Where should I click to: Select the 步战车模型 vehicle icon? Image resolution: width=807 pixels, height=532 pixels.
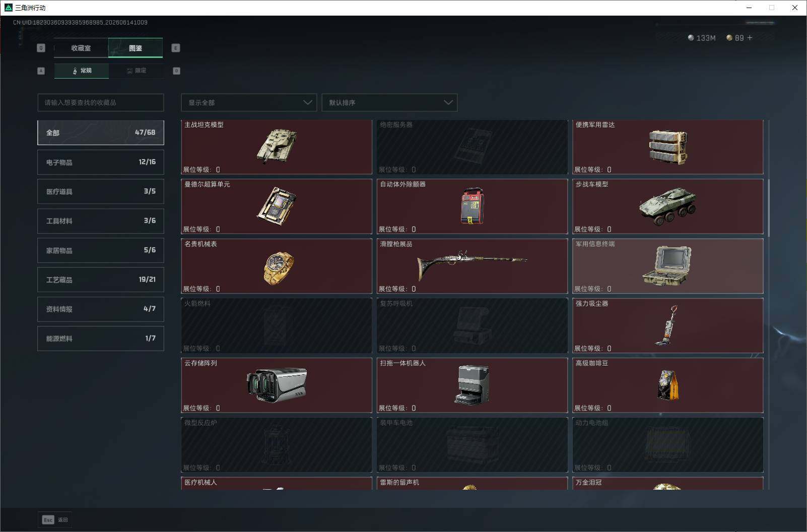click(x=668, y=207)
